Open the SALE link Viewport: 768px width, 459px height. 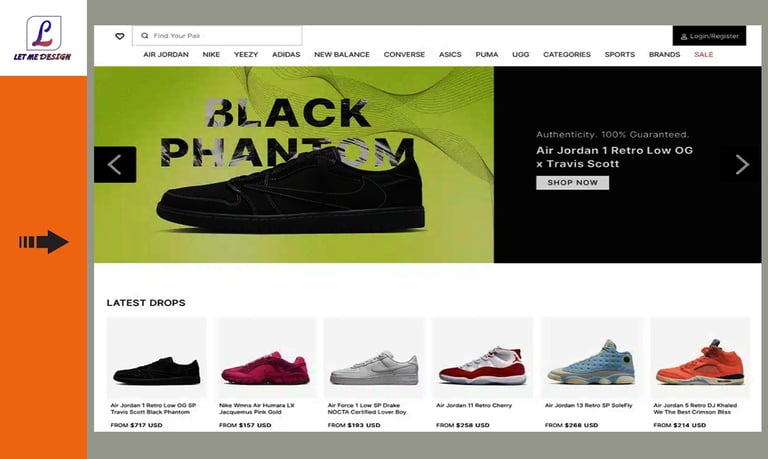703,54
